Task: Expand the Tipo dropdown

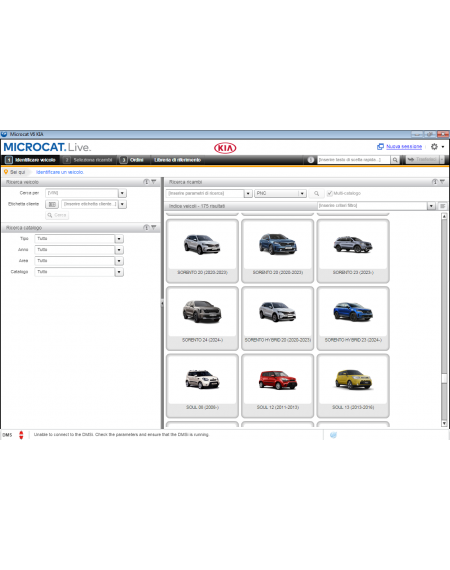Action: click(x=119, y=239)
